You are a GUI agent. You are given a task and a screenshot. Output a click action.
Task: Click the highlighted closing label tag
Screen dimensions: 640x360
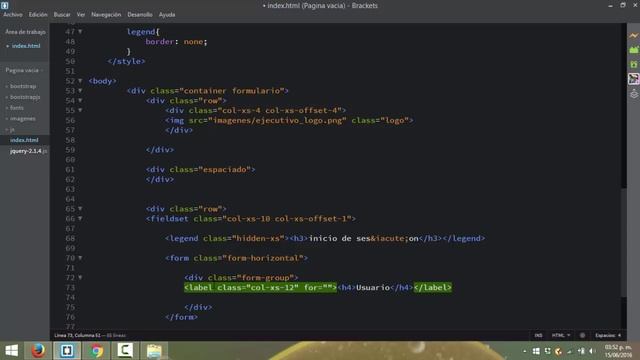pyautogui.click(x=433, y=287)
